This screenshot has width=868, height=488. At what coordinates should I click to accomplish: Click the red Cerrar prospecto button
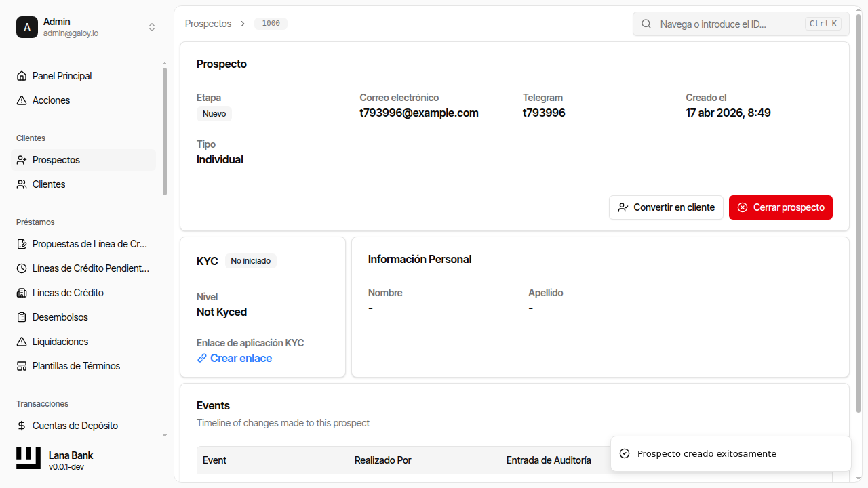pos(781,207)
